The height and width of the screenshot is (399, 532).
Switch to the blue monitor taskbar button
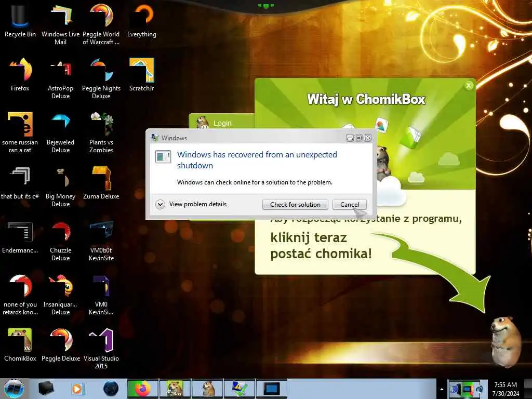pos(272,389)
